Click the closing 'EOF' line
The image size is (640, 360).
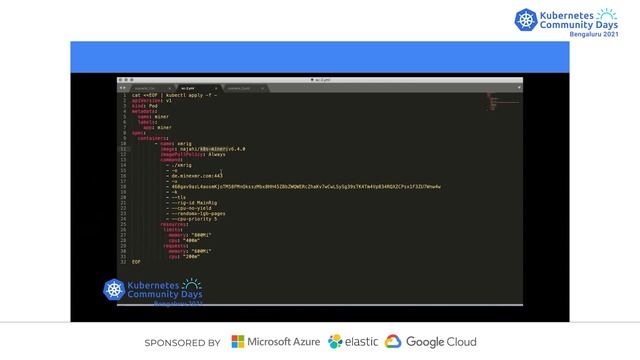[x=136, y=262]
